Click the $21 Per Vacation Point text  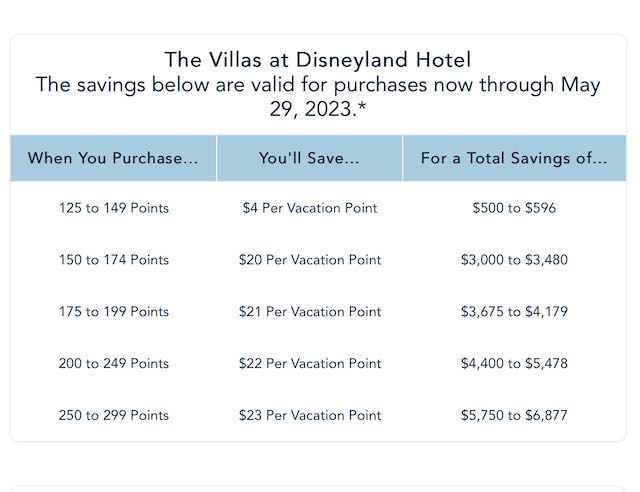(x=310, y=312)
